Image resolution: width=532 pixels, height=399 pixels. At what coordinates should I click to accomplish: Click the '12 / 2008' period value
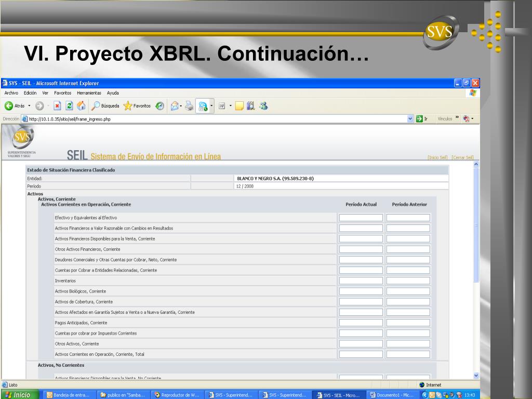click(245, 187)
